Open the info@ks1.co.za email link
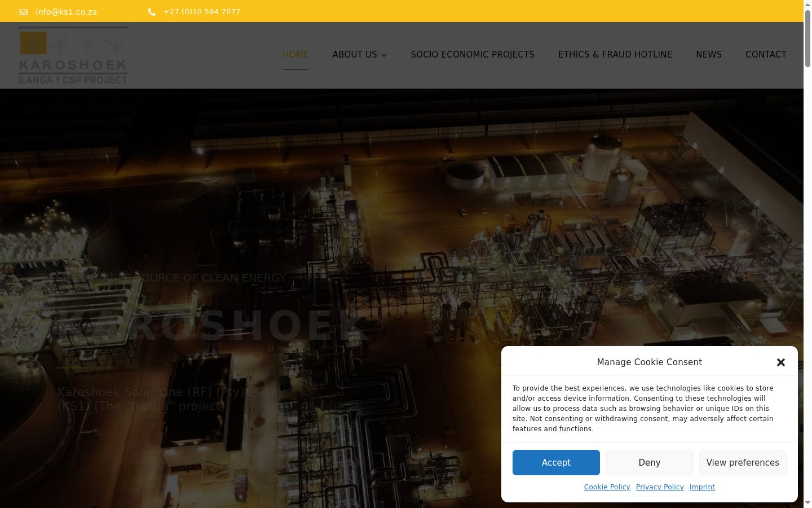812x508 pixels. pos(67,12)
